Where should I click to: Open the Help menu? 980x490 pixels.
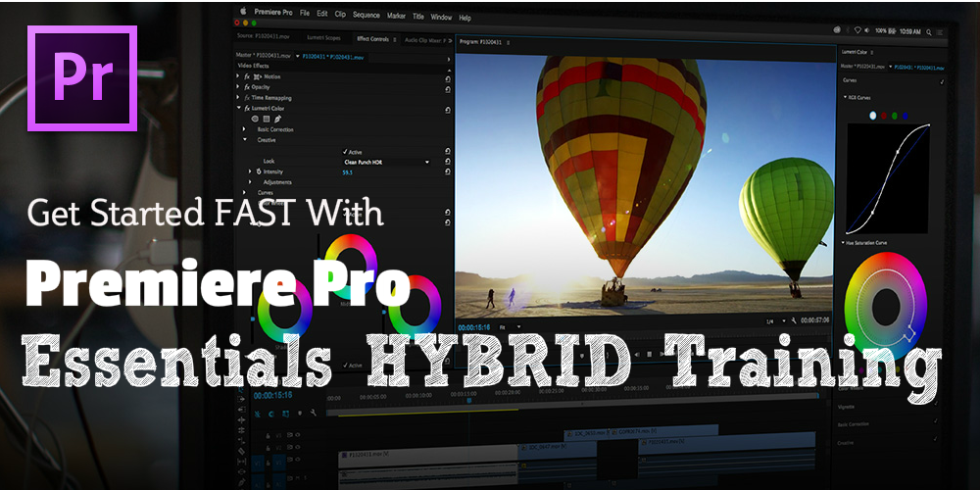465,18
